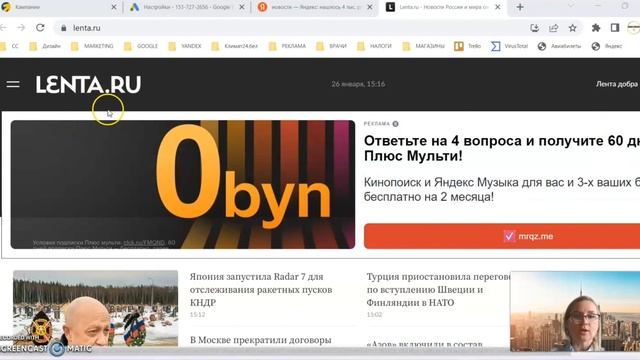Open top story cemetery photo thumbnail
Screen dimensions: 640x360
pos(96,308)
